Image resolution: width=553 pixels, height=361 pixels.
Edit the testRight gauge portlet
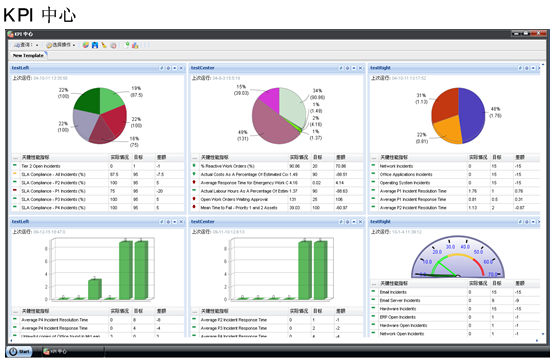(x=520, y=222)
